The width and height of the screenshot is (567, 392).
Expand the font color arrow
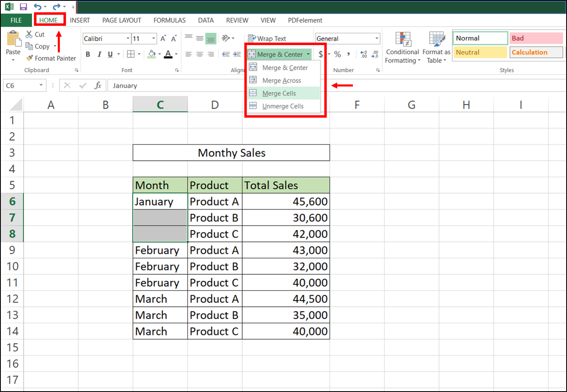(176, 54)
